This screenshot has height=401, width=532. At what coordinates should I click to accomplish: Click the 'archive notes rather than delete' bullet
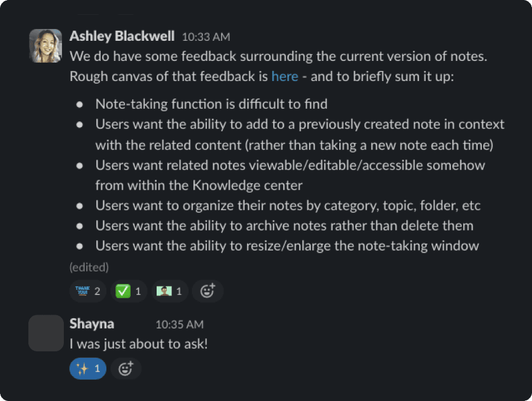pyautogui.click(x=284, y=225)
